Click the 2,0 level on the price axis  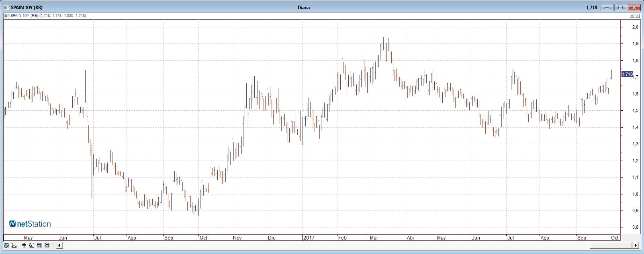point(635,27)
